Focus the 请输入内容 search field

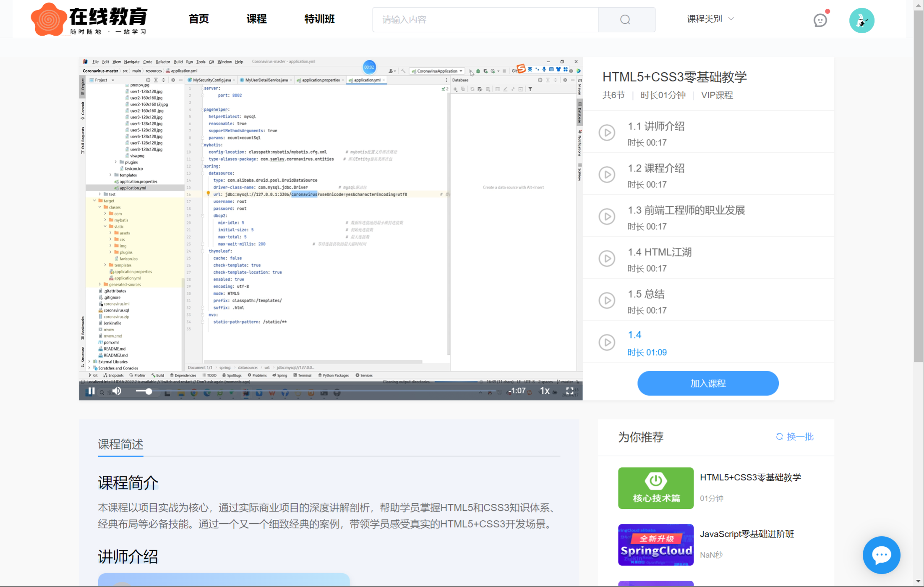pos(485,20)
